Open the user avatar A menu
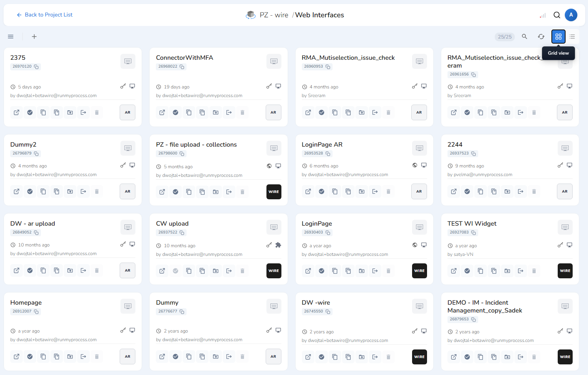The width and height of the screenshot is (588, 375). [571, 15]
